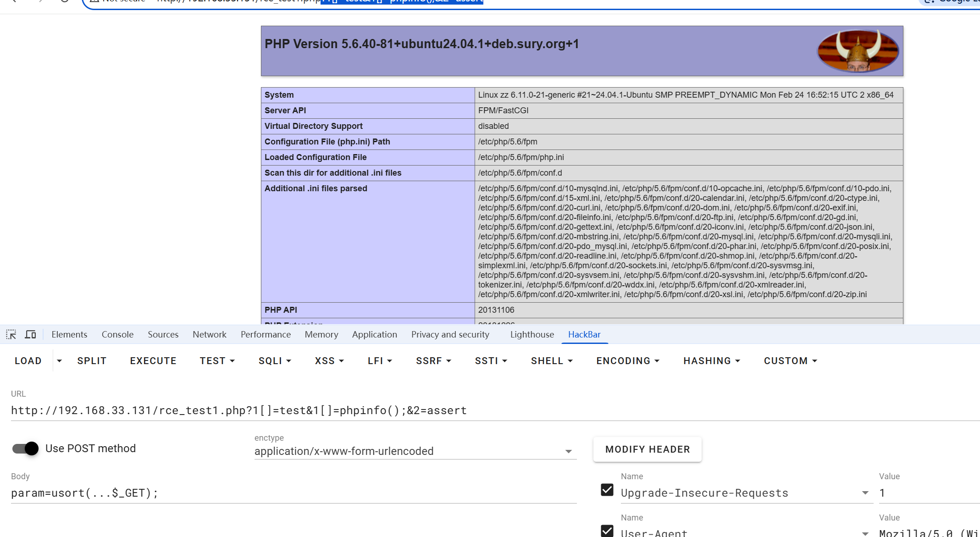Viewport: 980px width, 537px height.
Task: Toggle the device toolbar icon
Action: [30, 334]
